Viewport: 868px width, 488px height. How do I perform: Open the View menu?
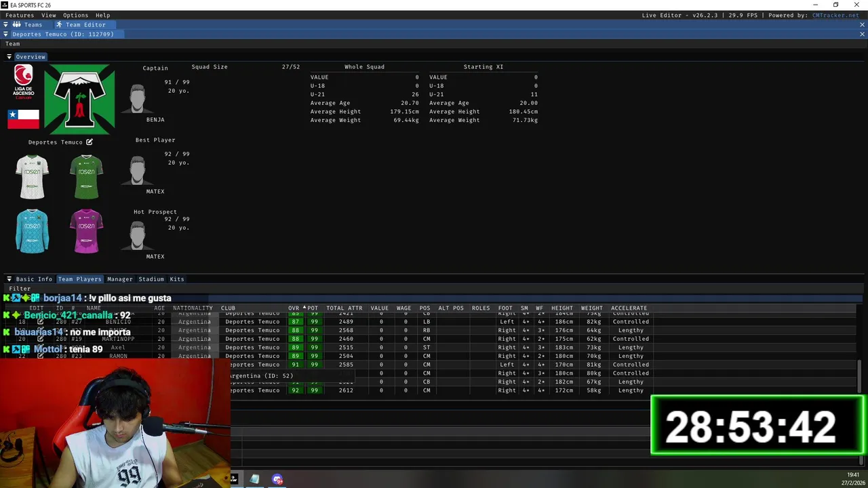coord(49,15)
